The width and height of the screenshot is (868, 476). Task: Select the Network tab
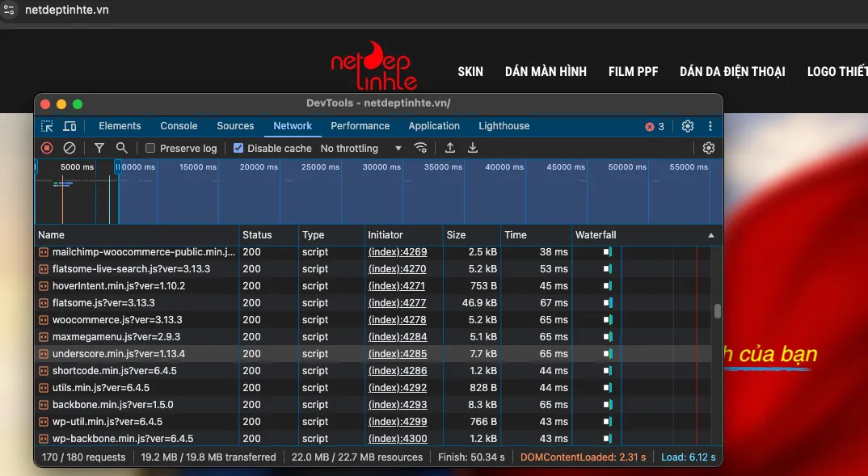(293, 125)
